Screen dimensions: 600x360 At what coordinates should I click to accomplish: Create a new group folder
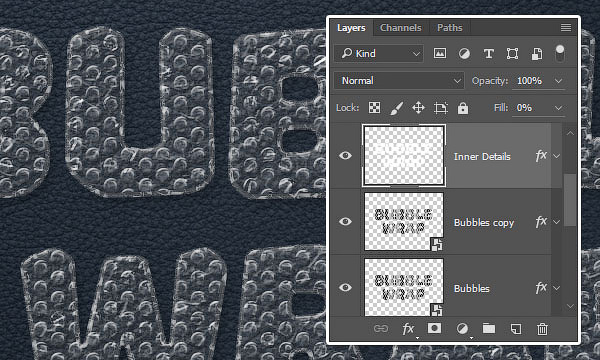click(489, 328)
